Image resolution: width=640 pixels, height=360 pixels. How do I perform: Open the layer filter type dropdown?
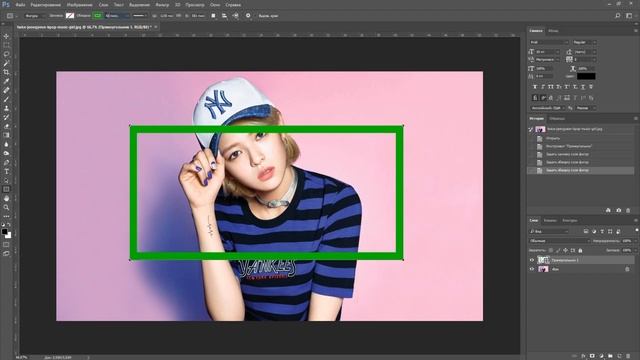(549, 231)
